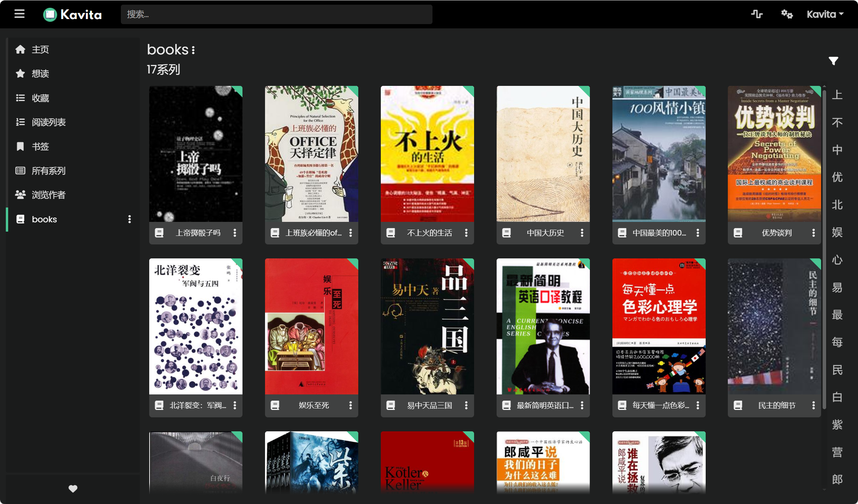Click the 娱乐至死 title link
The height and width of the screenshot is (504, 858).
314,405
